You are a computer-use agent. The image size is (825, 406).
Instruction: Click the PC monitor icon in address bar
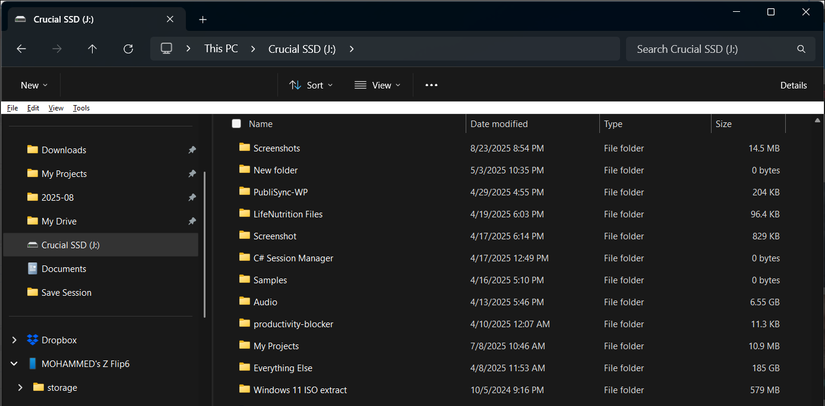coord(167,49)
